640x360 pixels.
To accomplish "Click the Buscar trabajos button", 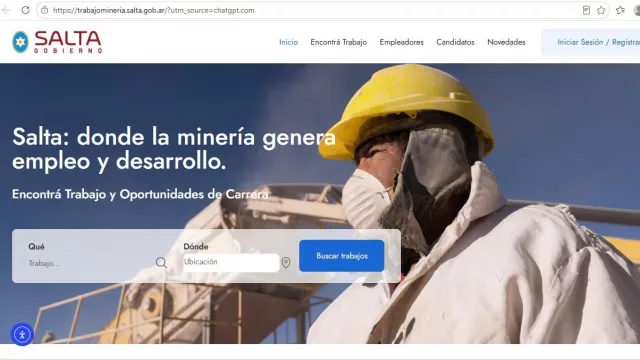I will (x=342, y=256).
